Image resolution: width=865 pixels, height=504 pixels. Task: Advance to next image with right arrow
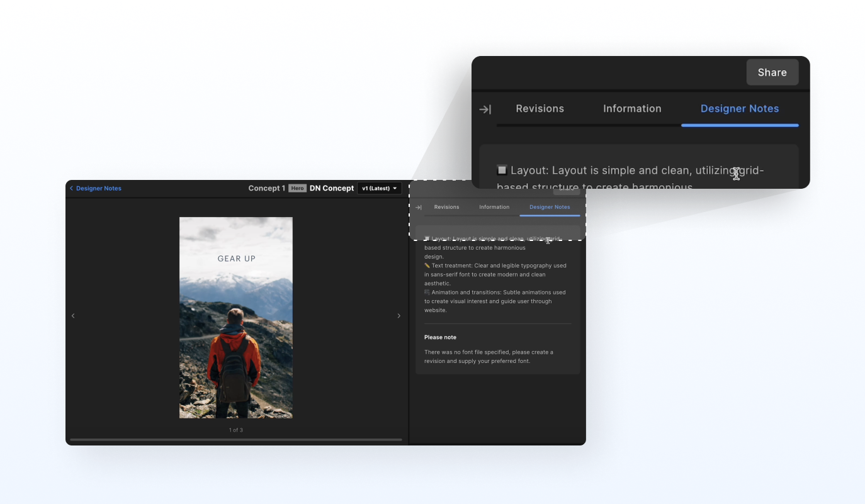(x=399, y=316)
